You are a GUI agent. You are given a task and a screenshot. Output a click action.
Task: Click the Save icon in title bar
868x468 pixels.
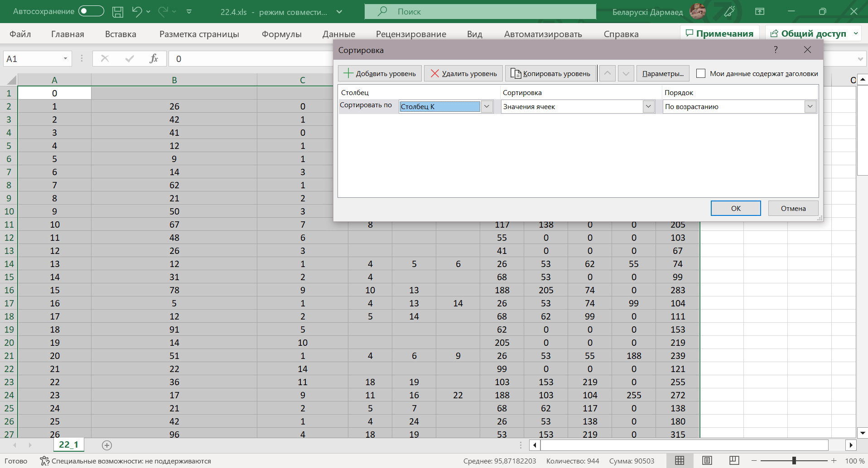pyautogui.click(x=118, y=12)
